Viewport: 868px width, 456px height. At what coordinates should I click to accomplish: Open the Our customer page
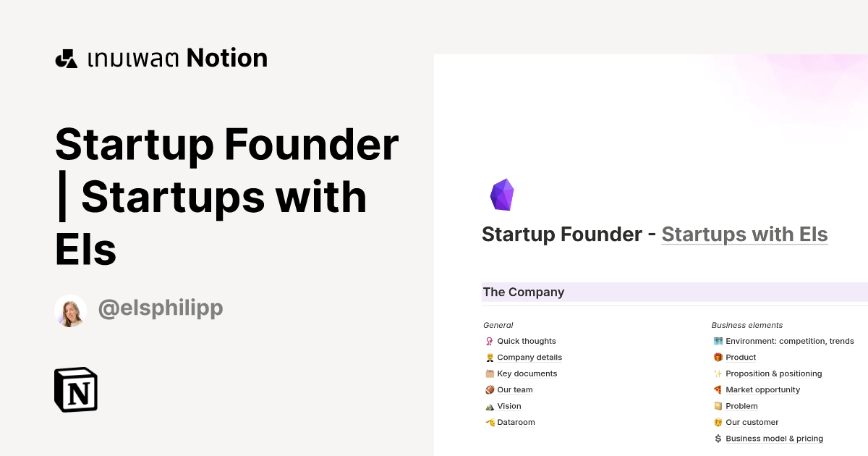(x=752, y=422)
